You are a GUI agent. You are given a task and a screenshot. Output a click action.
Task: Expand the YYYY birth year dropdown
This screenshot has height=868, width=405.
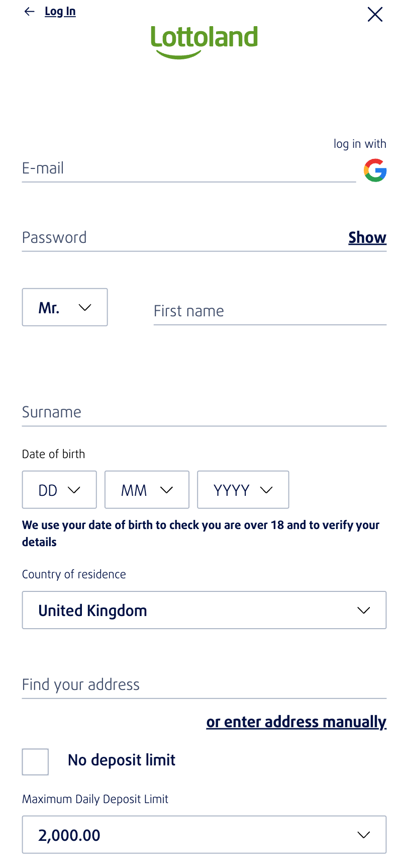click(243, 489)
